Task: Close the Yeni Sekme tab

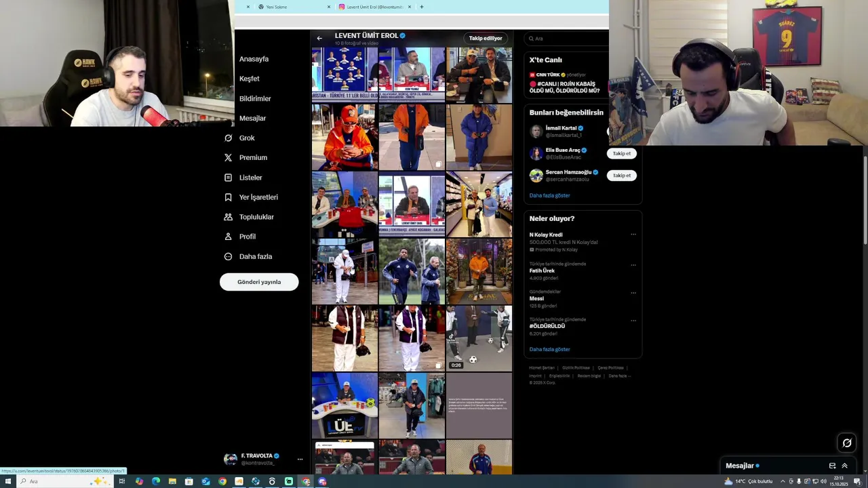Action: 329,7
